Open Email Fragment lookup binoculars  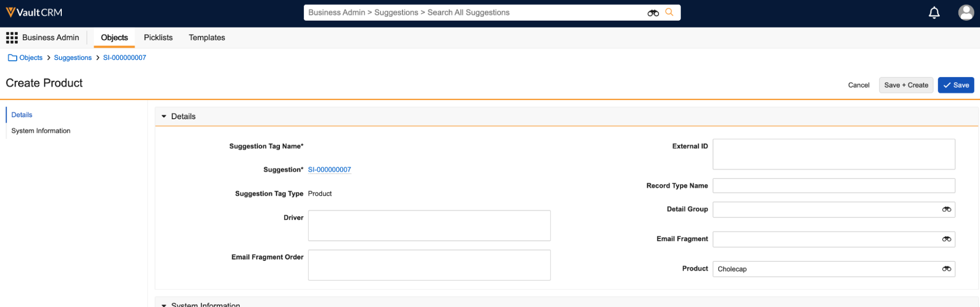(946, 239)
